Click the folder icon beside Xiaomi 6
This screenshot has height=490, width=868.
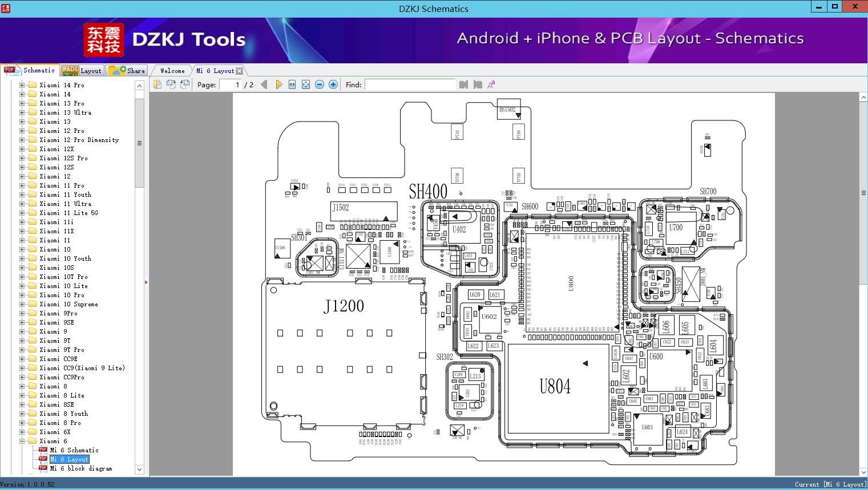click(x=33, y=441)
